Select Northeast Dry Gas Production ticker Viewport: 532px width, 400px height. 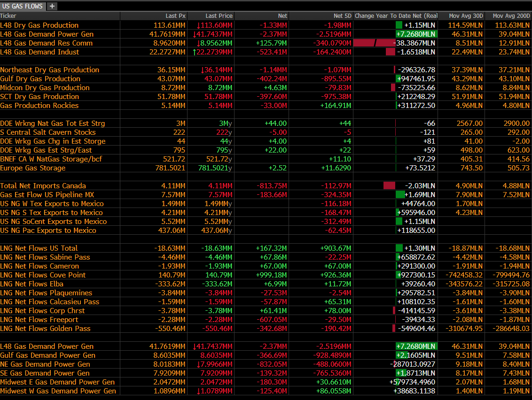tap(49, 70)
